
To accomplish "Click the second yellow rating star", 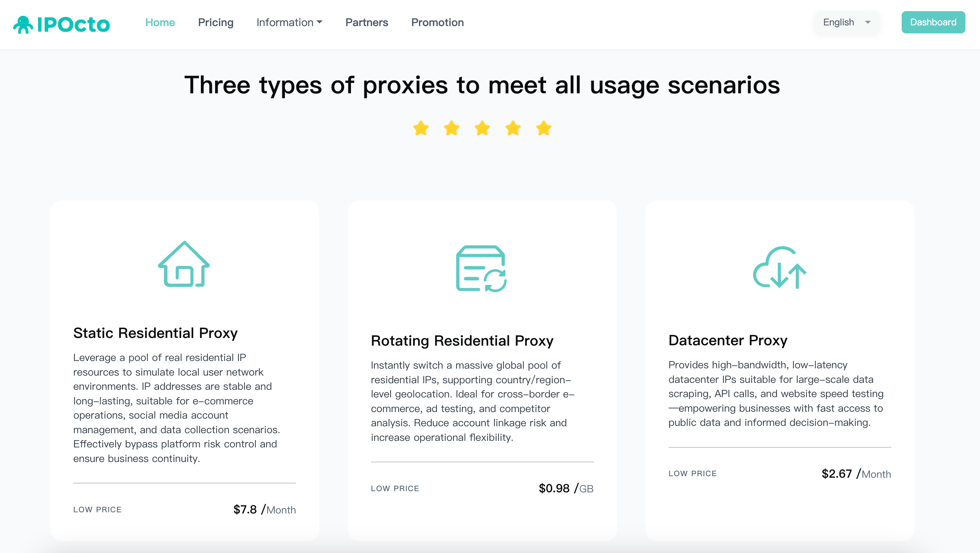I will point(452,128).
